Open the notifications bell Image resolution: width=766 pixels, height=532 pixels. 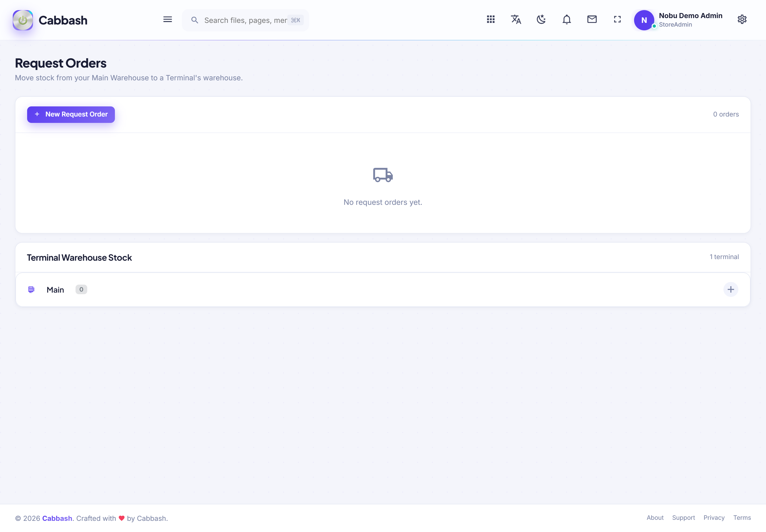[567, 19]
